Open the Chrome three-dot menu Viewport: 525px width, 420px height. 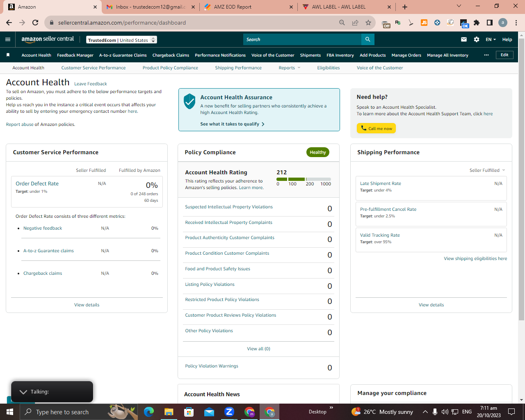pyautogui.click(x=516, y=23)
